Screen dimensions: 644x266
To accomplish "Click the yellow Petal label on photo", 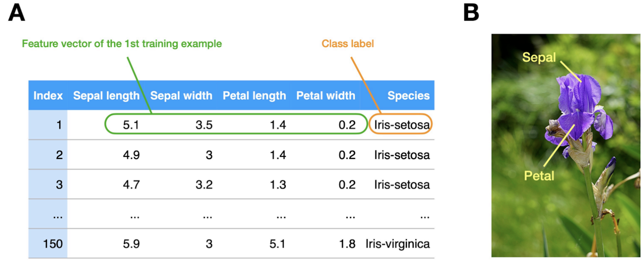I will [539, 176].
